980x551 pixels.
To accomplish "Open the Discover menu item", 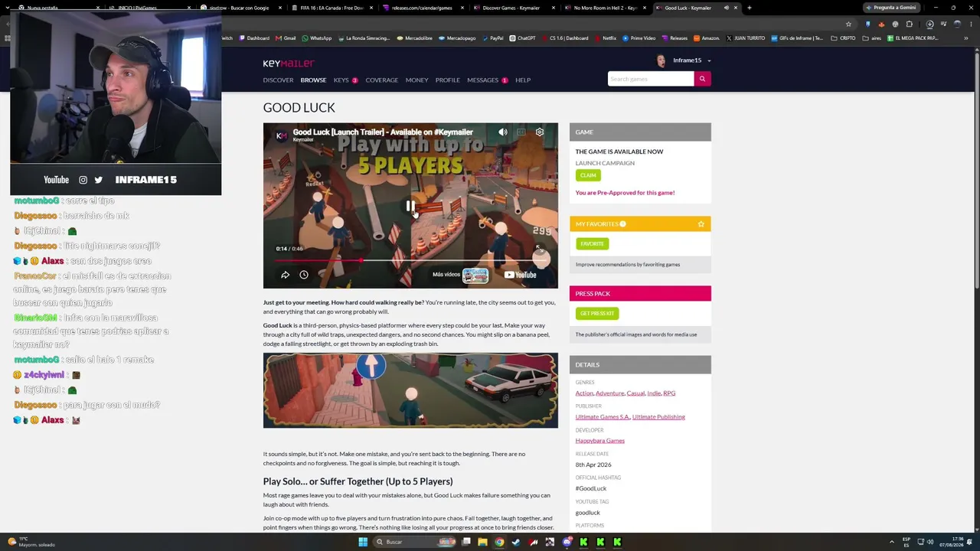I will [x=278, y=80].
